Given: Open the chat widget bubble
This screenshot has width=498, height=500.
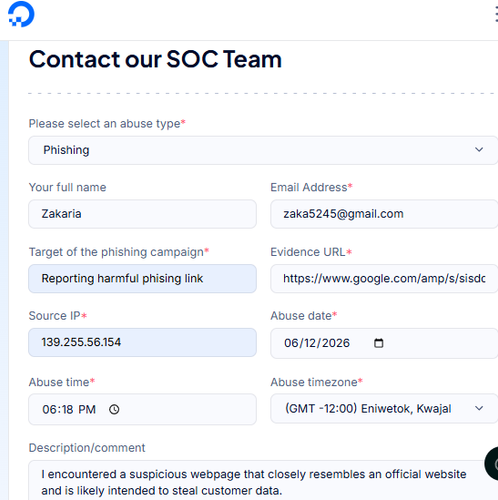Looking at the screenshot, I should click(492, 463).
